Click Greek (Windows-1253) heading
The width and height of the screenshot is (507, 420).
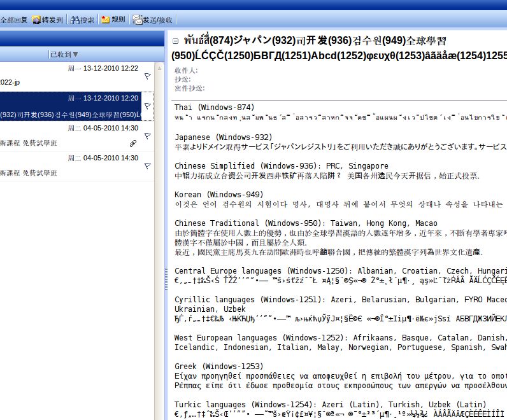[219, 367]
